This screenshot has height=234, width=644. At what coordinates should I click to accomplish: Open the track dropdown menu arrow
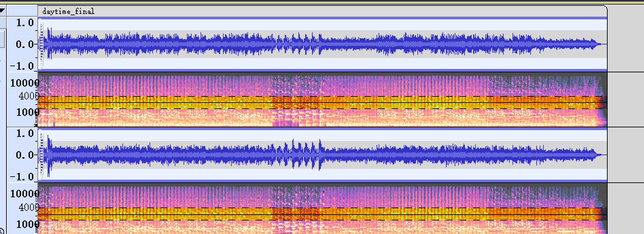tap(2, 11)
